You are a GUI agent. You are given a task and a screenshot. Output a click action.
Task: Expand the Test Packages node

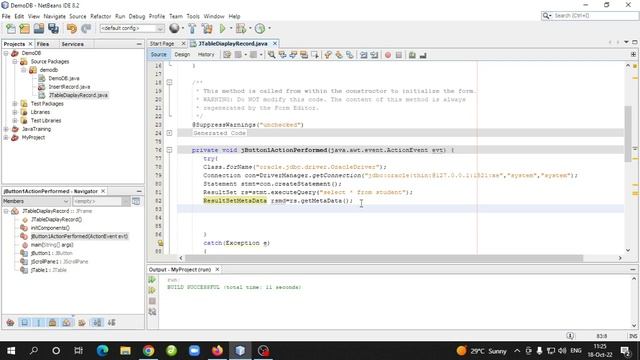pos(15,104)
